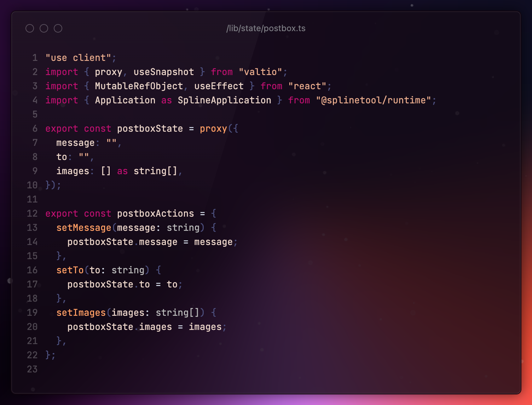Click the orange proxy call on line 6
Image resolution: width=532 pixels, height=405 pixels.
(213, 129)
